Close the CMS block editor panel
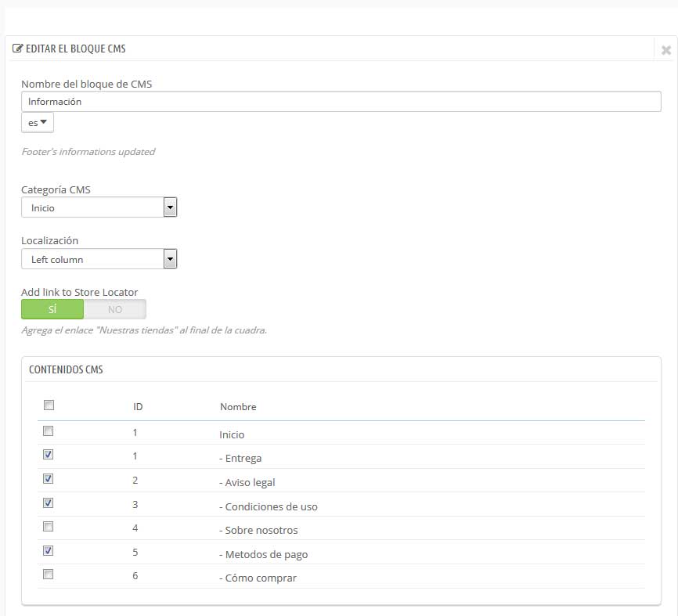Viewport: 678px width, 616px height. click(666, 50)
